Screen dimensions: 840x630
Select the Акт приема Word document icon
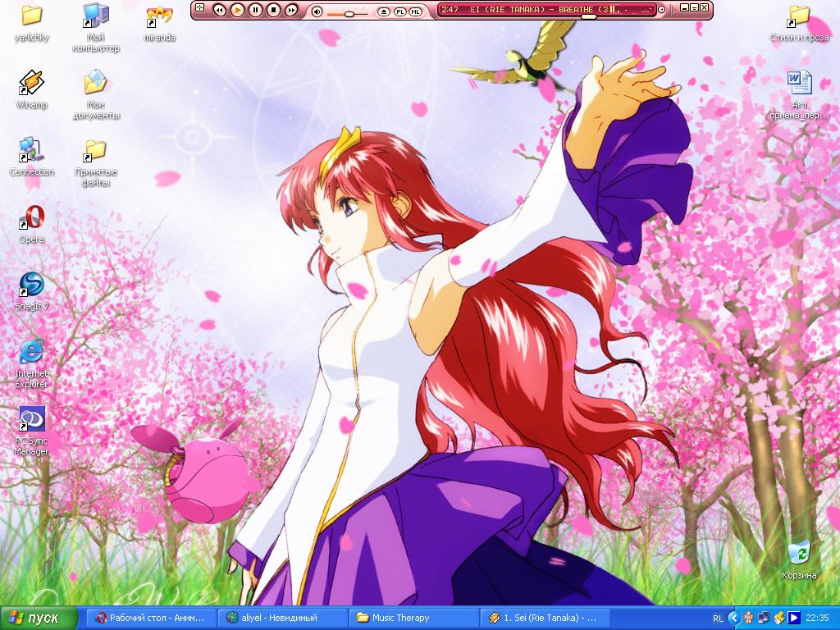pos(799,95)
